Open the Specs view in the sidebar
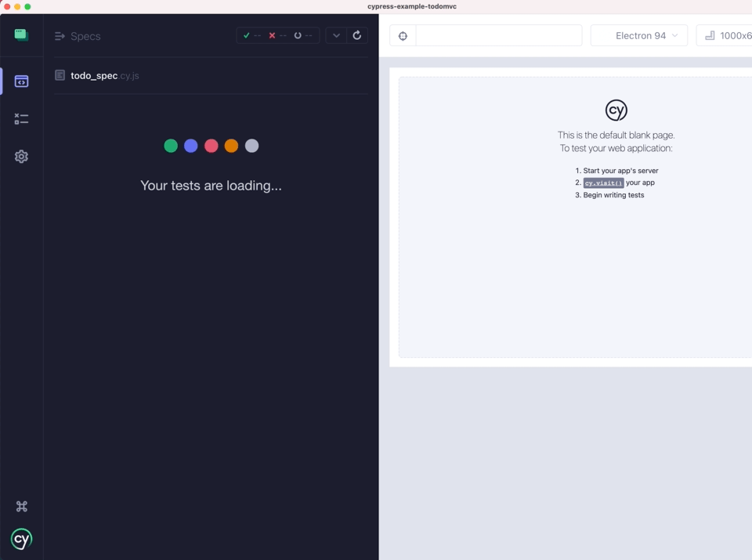752x560 pixels. (21, 81)
